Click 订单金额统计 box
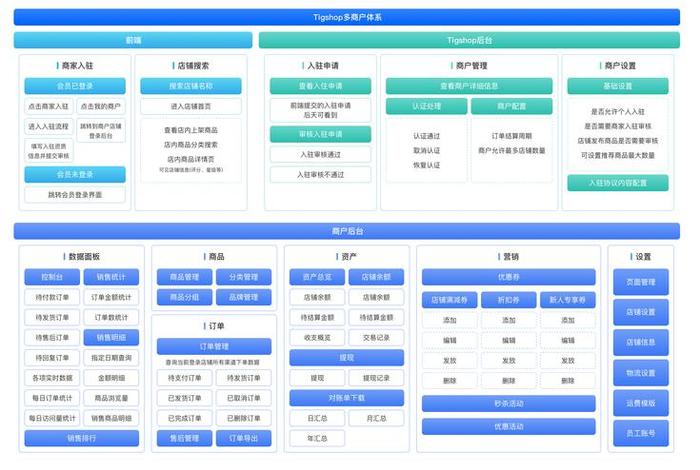Screen dimensions: 700x470 coord(111,297)
